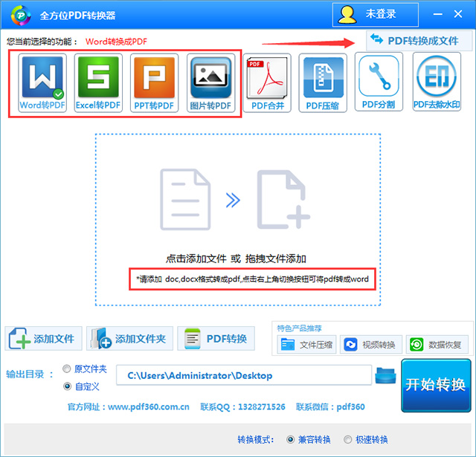Click the Word转换成PDF current function text

pos(116,42)
